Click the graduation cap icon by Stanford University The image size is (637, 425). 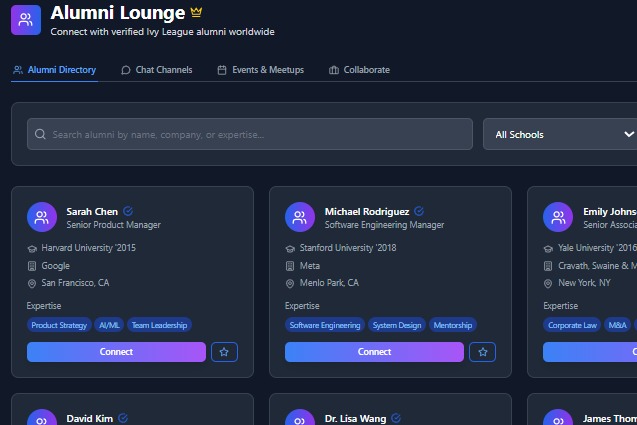tap(290, 249)
